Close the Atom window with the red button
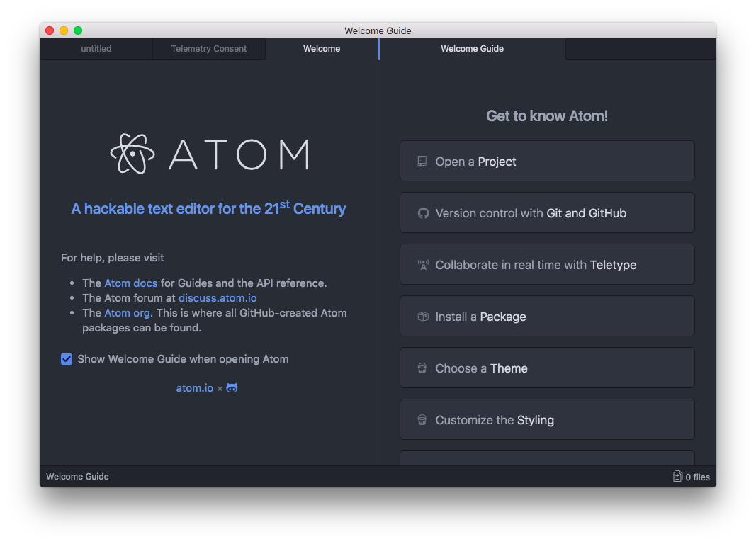 50,30
